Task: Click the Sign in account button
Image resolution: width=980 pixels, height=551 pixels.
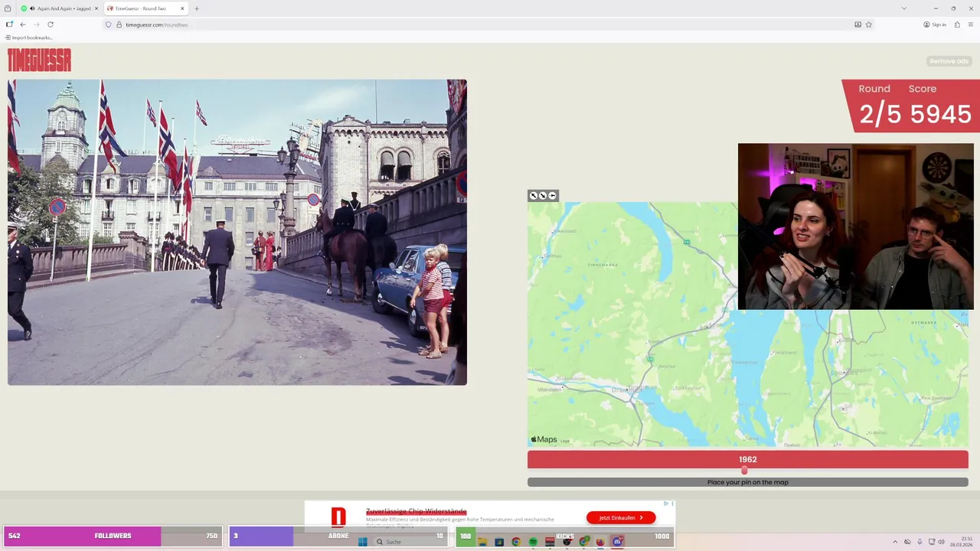Action: [x=935, y=24]
